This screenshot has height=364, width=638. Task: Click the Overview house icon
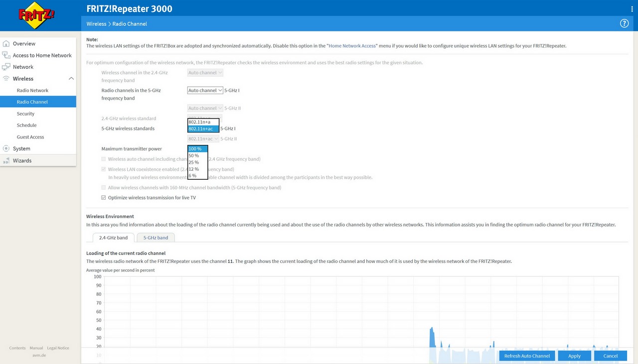point(6,43)
